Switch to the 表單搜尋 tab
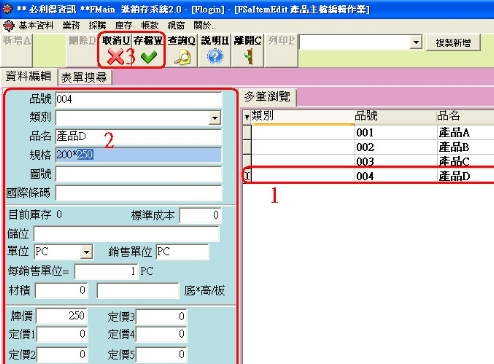The width and height of the screenshot is (494, 364). [x=84, y=77]
